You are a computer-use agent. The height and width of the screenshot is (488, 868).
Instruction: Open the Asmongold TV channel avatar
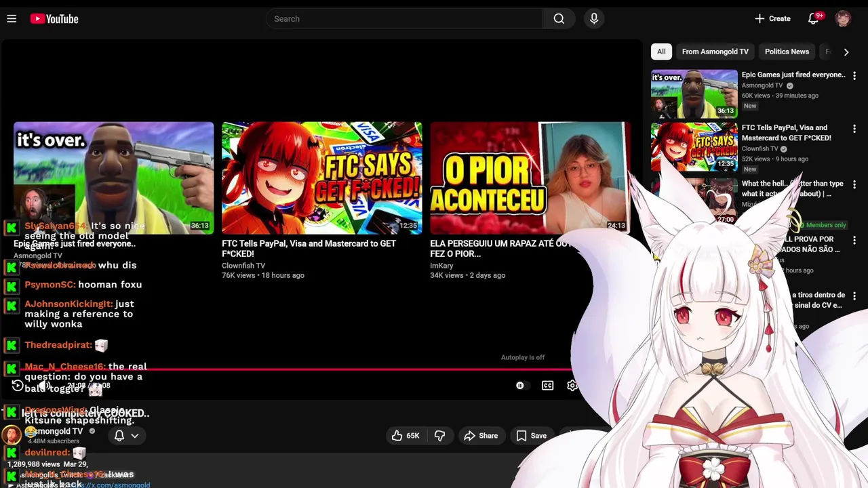[12, 435]
